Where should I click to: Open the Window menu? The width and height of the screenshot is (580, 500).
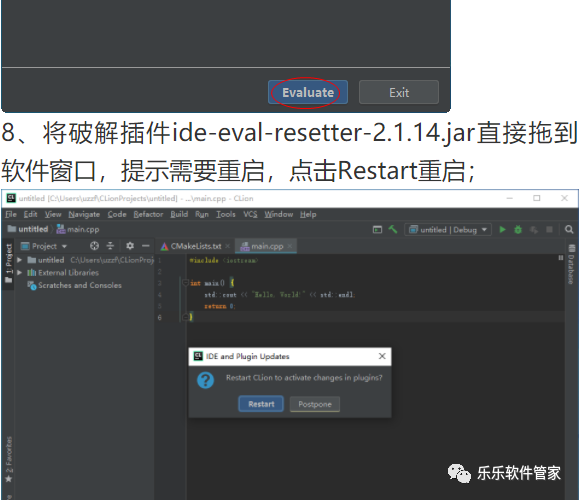279,214
